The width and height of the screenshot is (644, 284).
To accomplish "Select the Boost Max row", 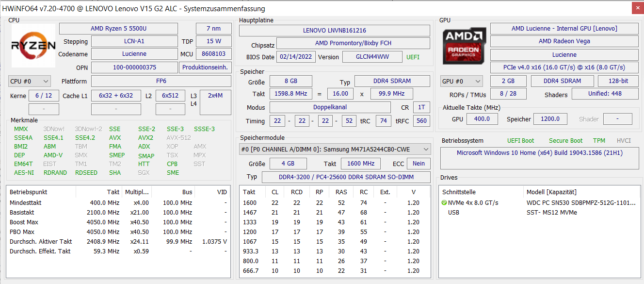I will pyautogui.click(x=118, y=222).
